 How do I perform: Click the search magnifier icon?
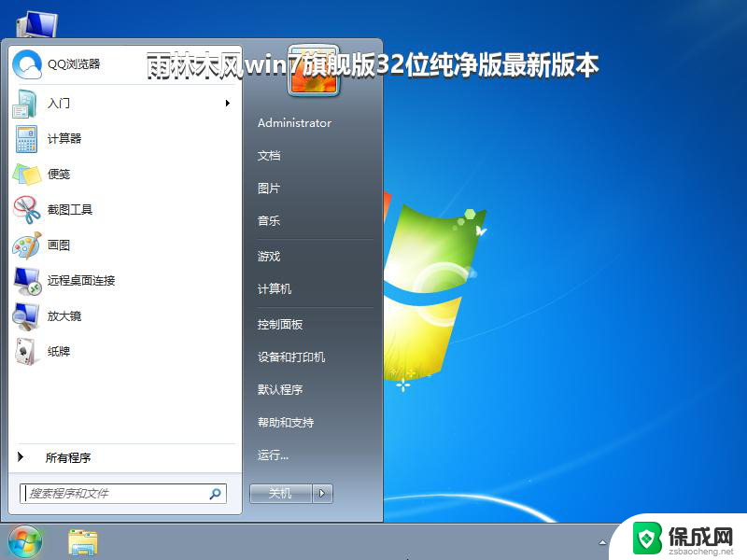pyautogui.click(x=215, y=494)
